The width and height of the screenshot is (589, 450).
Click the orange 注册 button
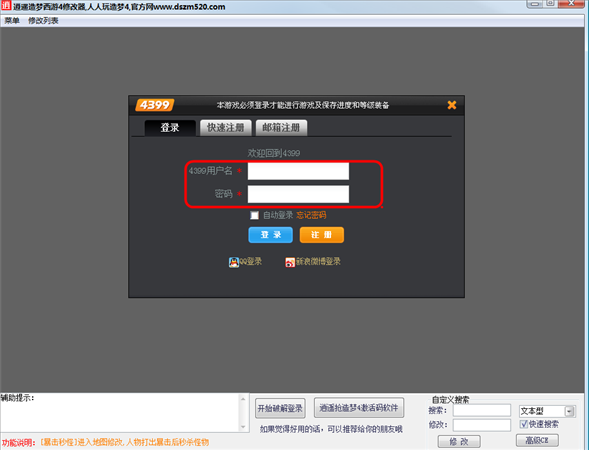coord(322,235)
